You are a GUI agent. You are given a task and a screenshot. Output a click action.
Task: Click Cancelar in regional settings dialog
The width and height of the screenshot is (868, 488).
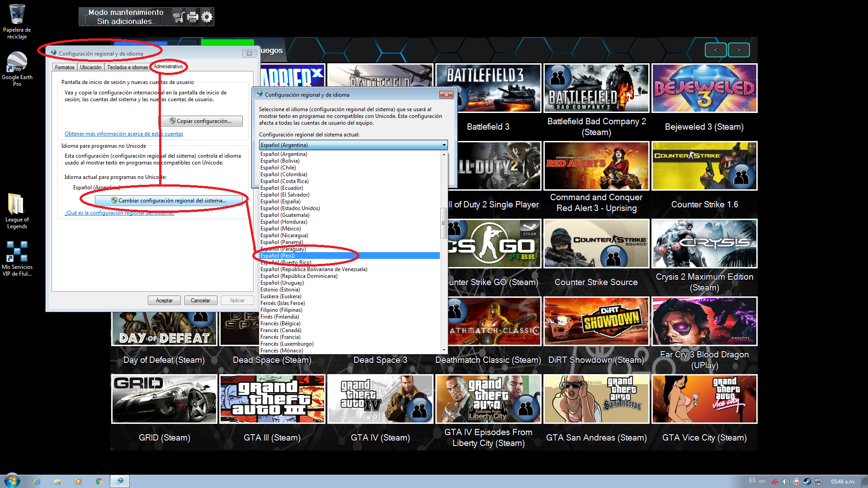200,300
